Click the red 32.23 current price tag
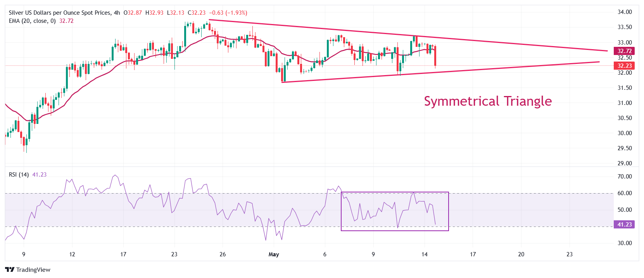 [624, 66]
